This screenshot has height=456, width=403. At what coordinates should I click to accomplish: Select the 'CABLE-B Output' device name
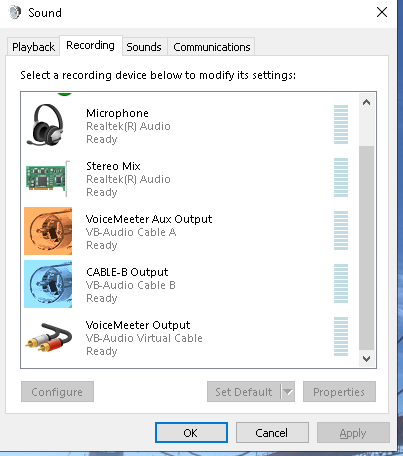127,272
